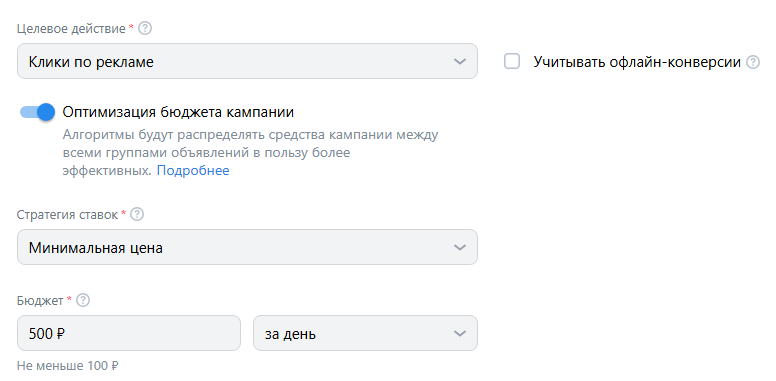Click the Целевое действие field label
This screenshot has height=381, width=776.
(x=71, y=29)
